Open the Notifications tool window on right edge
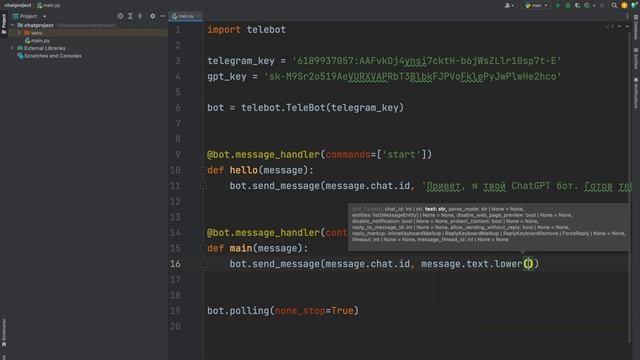The image size is (640, 360). pyautogui.click(x=636, y=93)
